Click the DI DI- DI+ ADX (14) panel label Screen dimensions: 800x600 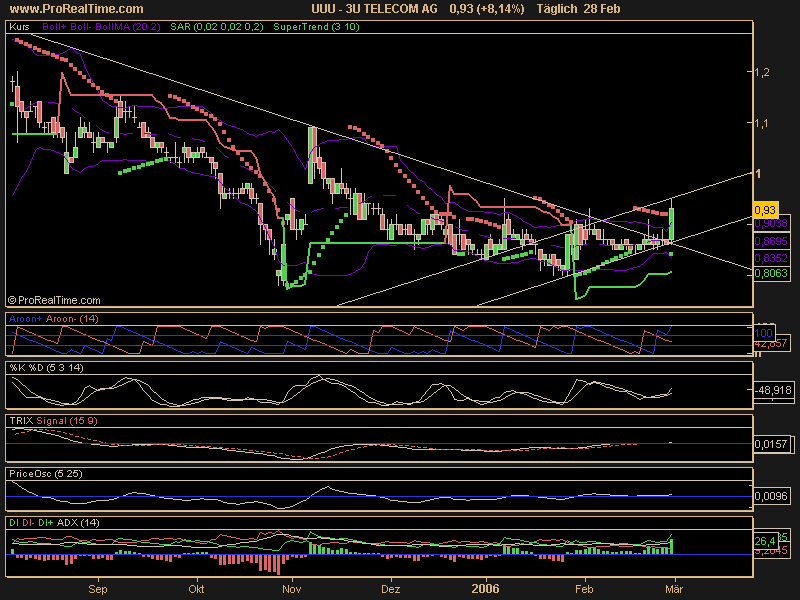point(54,522)
